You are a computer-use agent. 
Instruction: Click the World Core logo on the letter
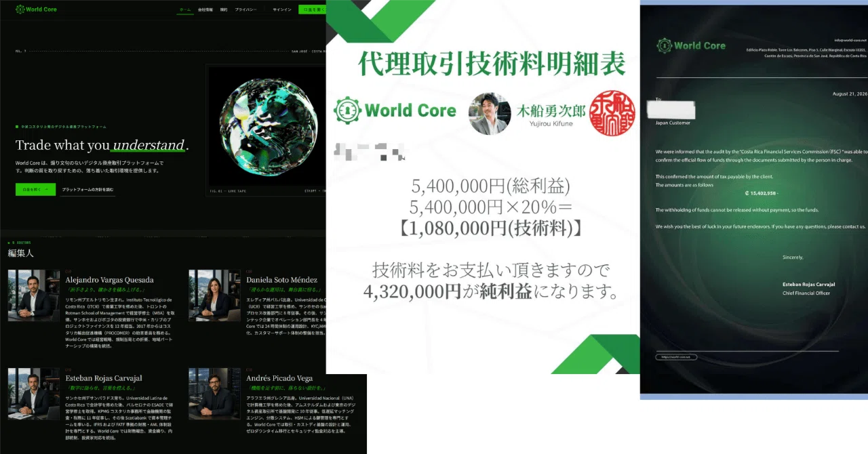[x=691, y=45]
